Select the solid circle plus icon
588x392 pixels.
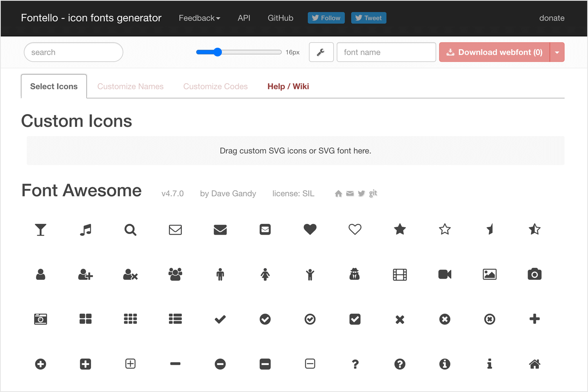(x=41, y=364)
